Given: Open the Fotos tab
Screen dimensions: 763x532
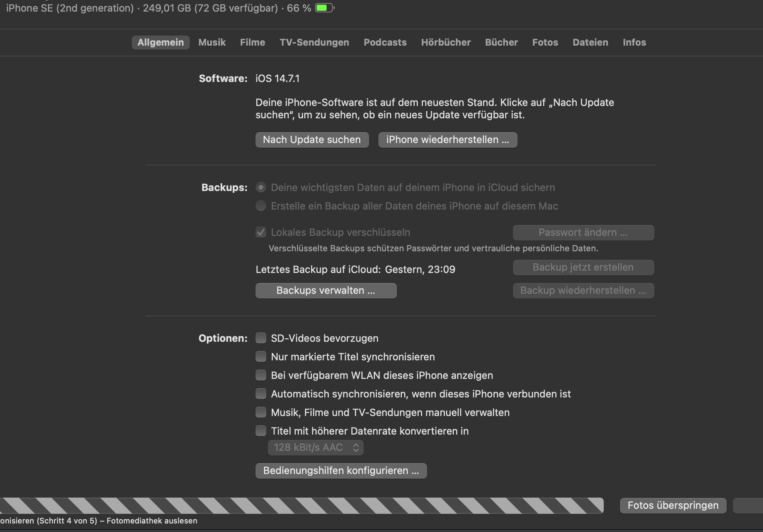Looking at the screenshot, I should click(x=545, y=42).
